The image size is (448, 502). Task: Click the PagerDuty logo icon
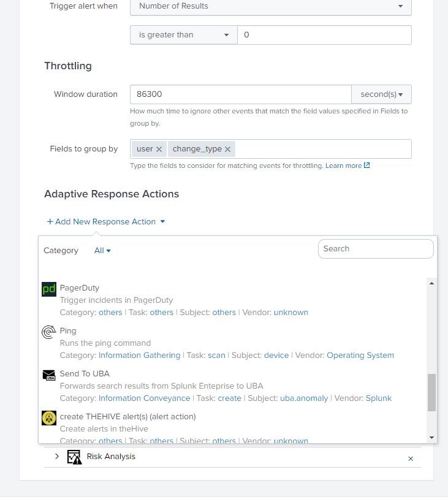point(49,289)
